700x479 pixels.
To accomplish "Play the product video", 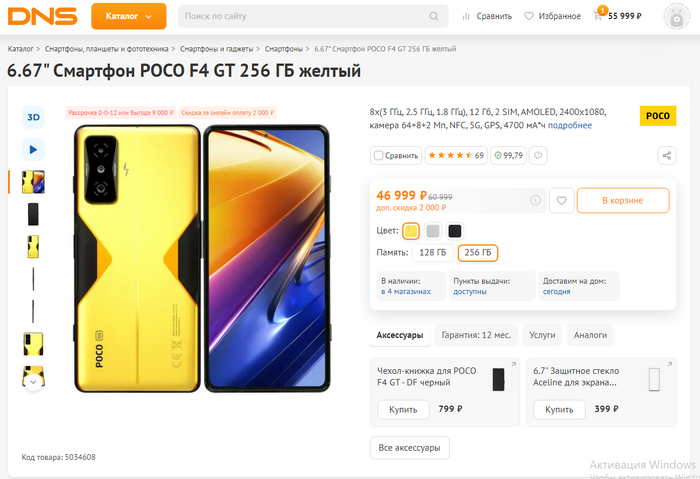I will click(x=33, y=150).
